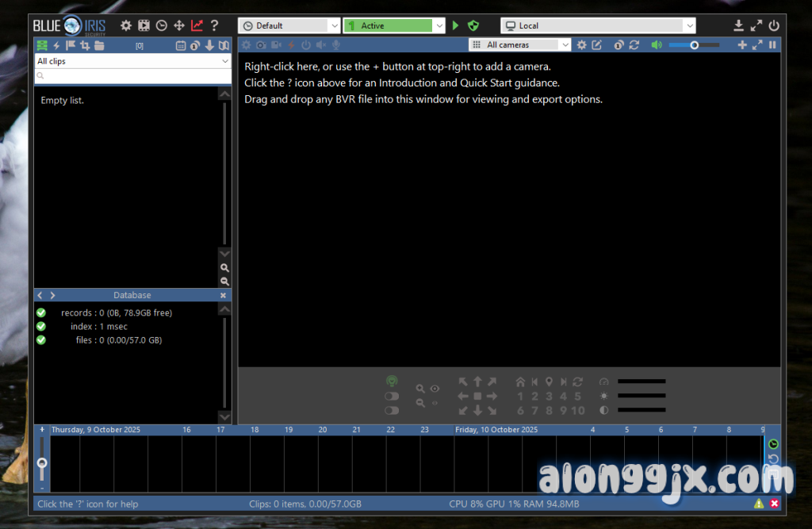Open the main settings gear icon
Viewport: 812px width, 529px height.
126,25
